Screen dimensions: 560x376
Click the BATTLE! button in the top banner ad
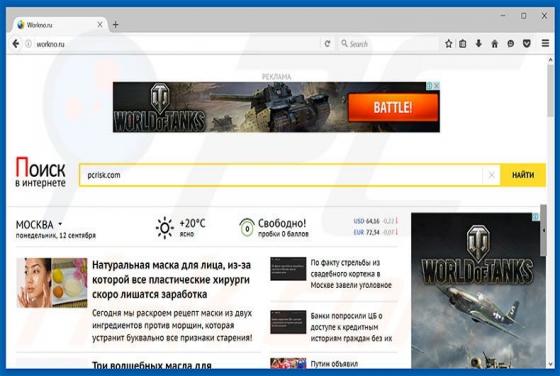(x=393, y=107)
